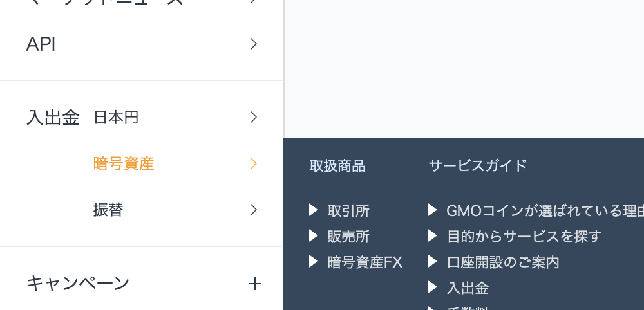The height and width of the screenshot is (310, 644).
Task: Open 口座開設のご案内 link
Action: click(x=503, y=262)
